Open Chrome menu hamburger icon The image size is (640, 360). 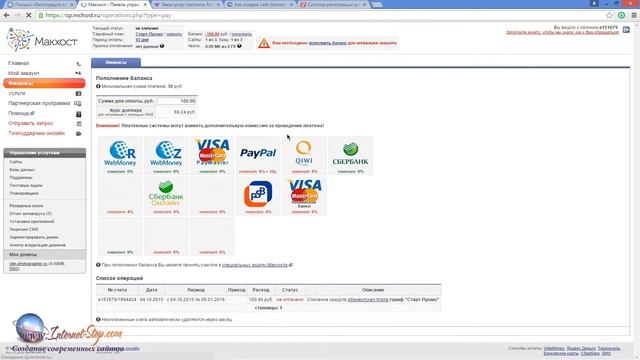click(x=634, y=15)
